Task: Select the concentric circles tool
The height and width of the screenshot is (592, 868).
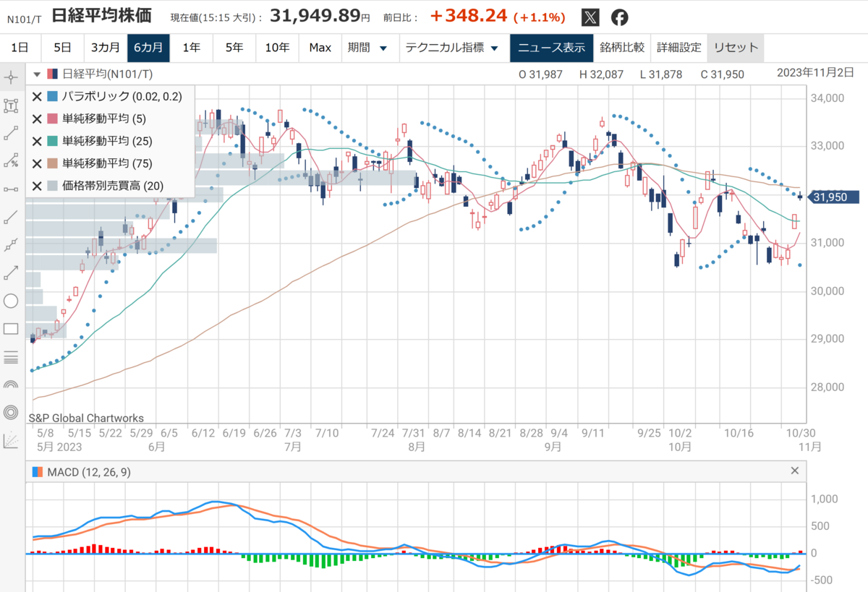Action: click(11, 412)
